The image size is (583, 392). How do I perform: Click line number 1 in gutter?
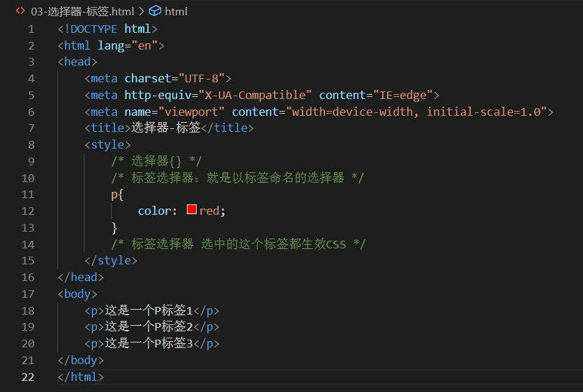click(31, 29)
